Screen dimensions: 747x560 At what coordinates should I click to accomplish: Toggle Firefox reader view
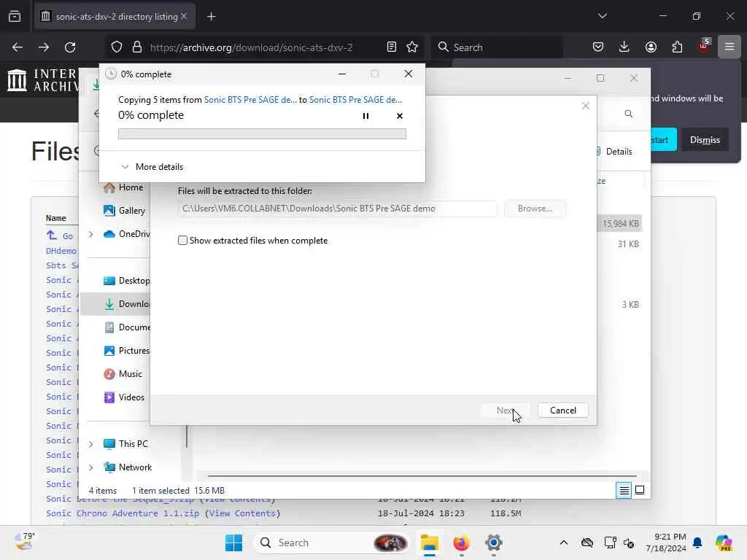coord(392,47)
